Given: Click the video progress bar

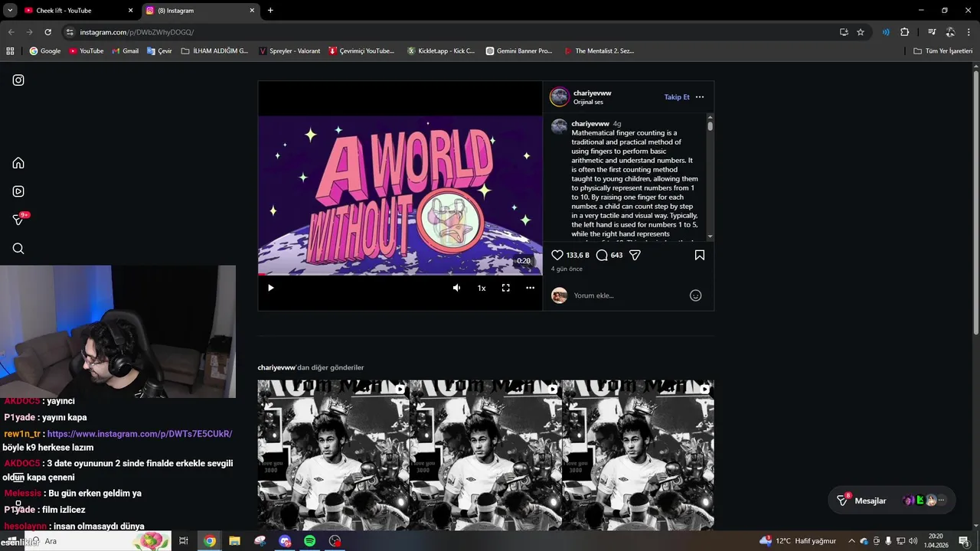Looking at the screenshot, I should pyautogui.click(x=400, y=274).
